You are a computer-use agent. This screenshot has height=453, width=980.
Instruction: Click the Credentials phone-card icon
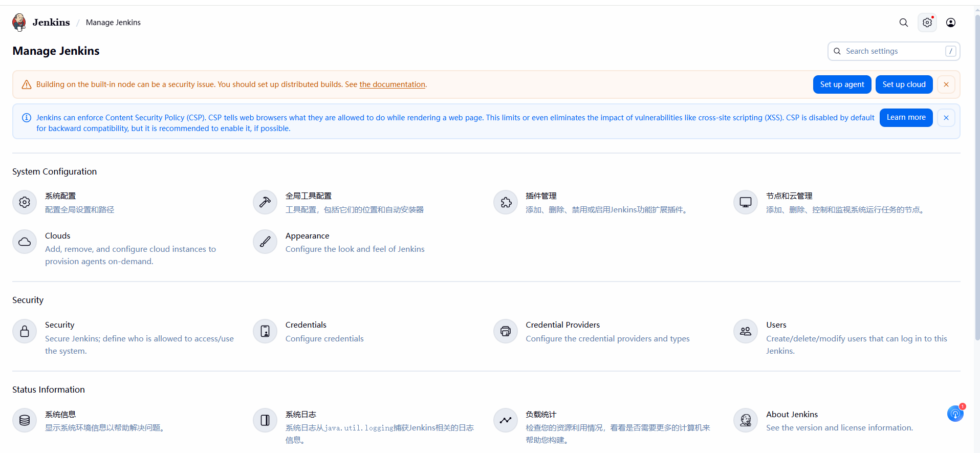pos(265,332)
